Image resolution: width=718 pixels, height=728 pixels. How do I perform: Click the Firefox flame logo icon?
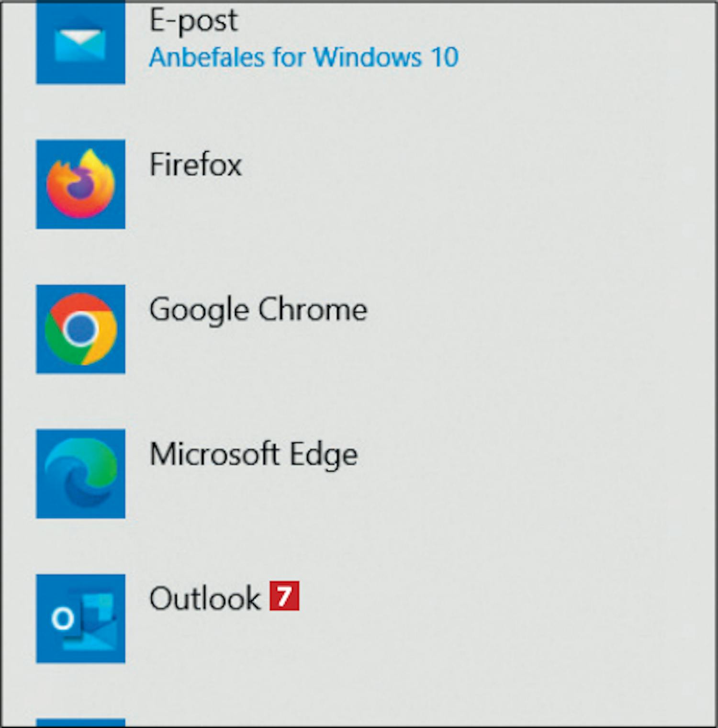[x=80, y=184]
